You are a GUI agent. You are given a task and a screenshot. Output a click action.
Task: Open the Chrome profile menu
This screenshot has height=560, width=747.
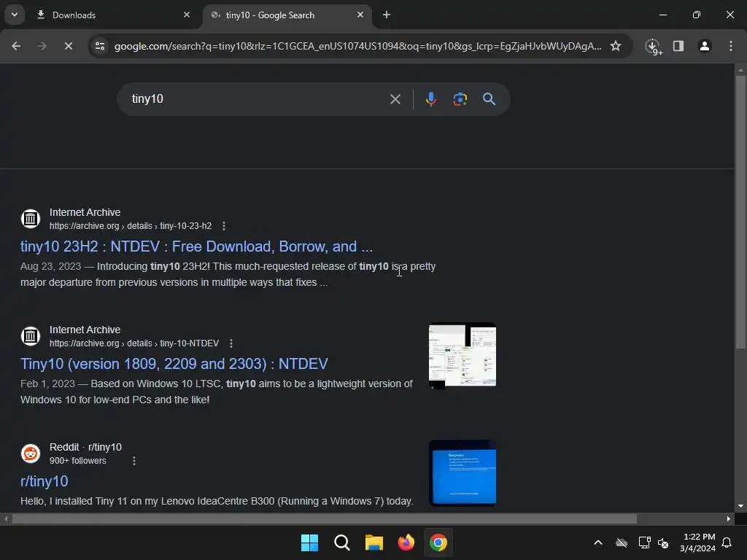705,46
